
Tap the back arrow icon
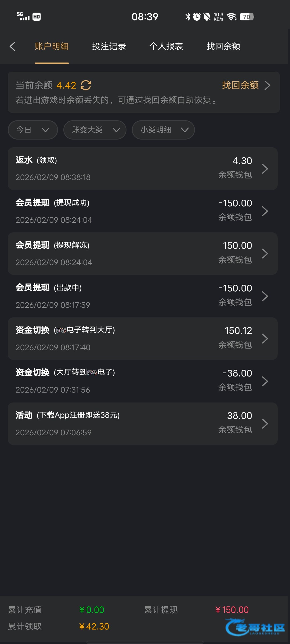pyautogui.click(x=12, y=46)
